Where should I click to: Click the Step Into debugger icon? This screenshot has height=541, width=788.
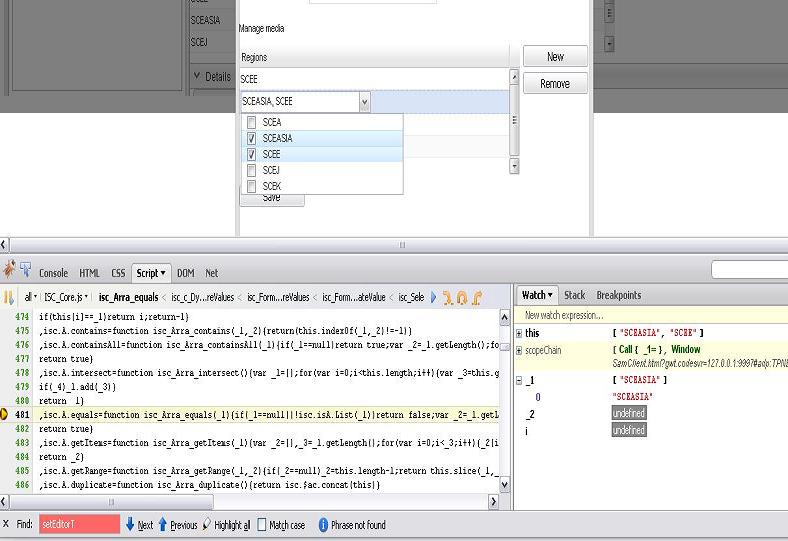point(448,297)
